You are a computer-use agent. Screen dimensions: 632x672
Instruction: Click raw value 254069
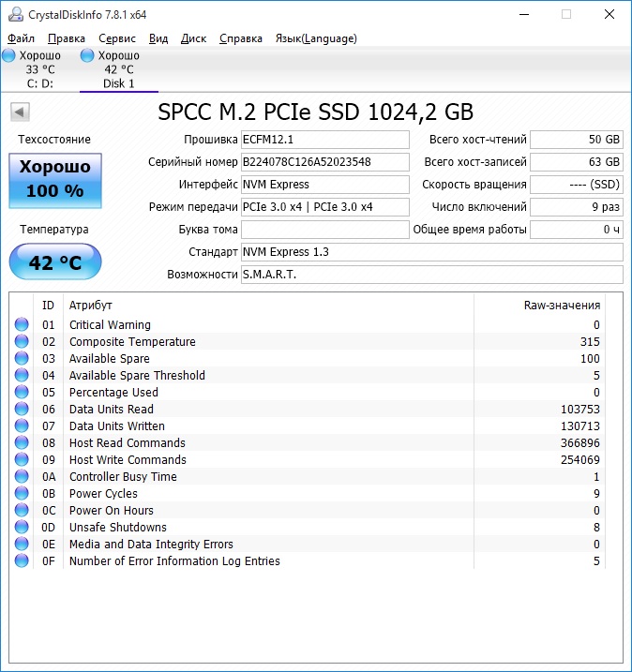(580, 460)
